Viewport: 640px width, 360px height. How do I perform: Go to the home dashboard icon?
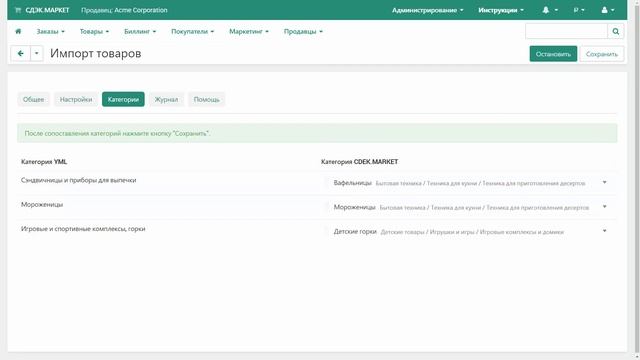pyautogui.click(x=18, y=31)
